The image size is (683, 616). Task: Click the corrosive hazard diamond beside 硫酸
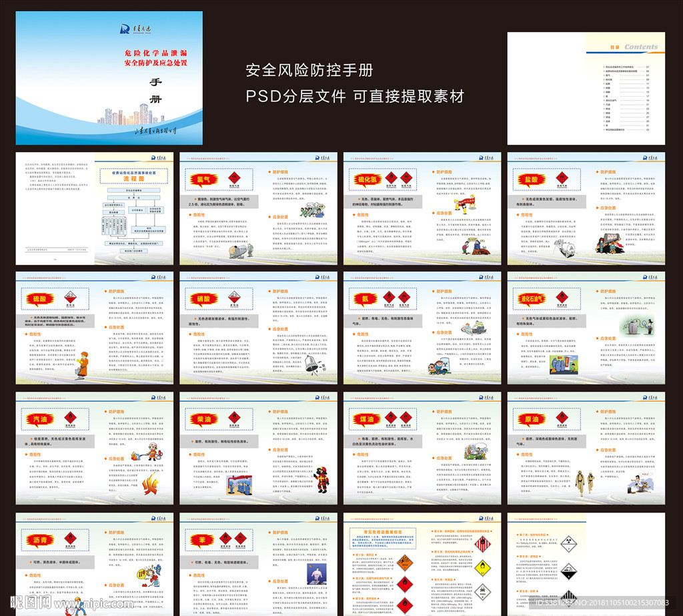pyautogui.click(x=70, y=297)
